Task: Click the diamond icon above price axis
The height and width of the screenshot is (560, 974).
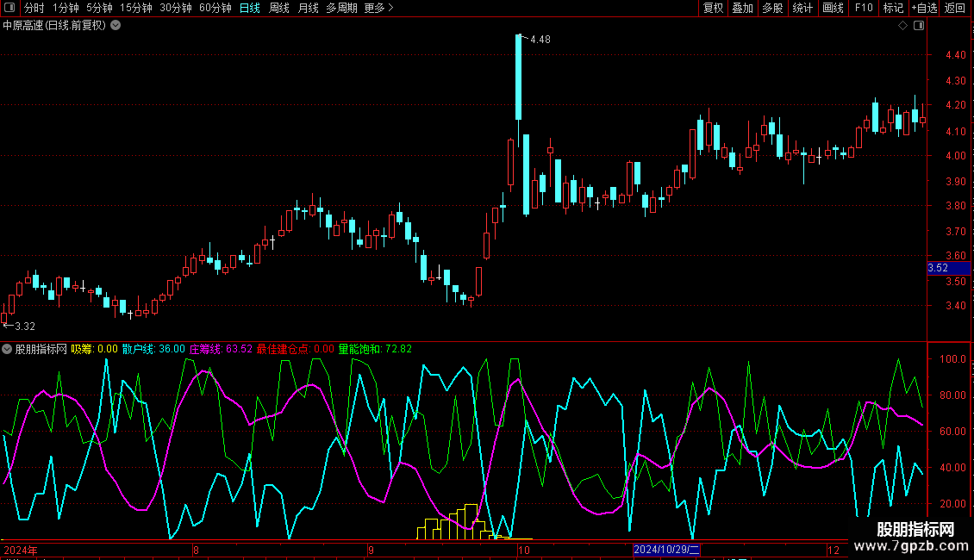Action: coord(903,26)
